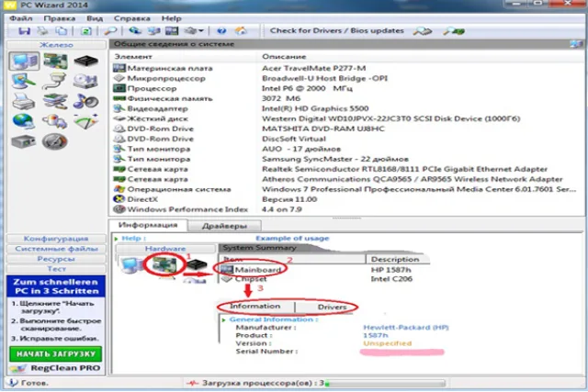Viewport: 588px width, 392px height.
Task: Select the Multimedia music notes icon
Action: 85,101
